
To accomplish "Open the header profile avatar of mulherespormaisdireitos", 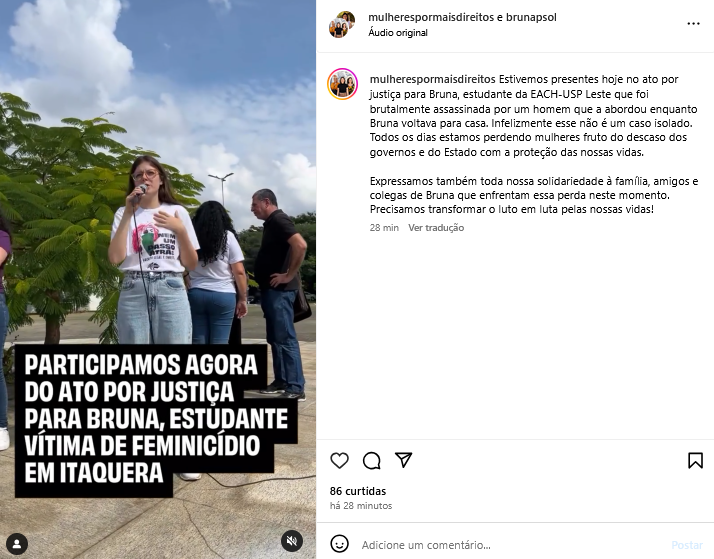I will tap(342, 25).
